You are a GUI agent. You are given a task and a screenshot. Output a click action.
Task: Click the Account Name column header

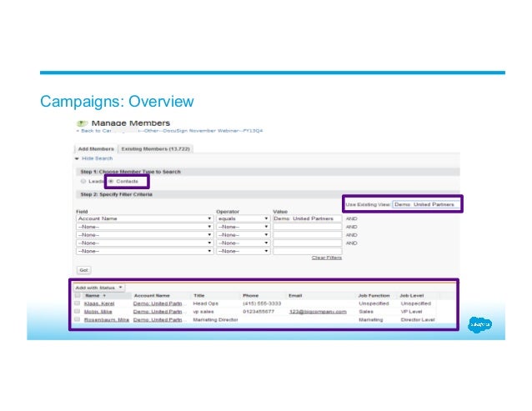tap(152, 295)
